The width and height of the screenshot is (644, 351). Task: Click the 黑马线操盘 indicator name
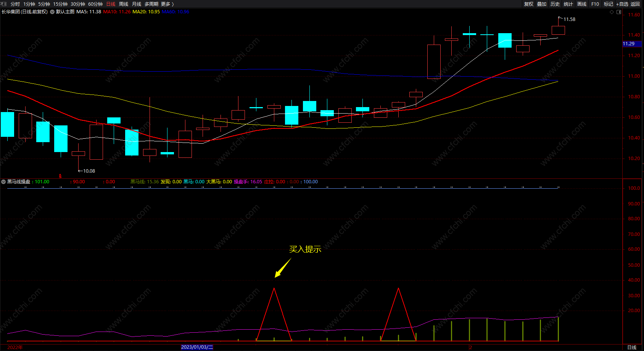pos(19,182)
